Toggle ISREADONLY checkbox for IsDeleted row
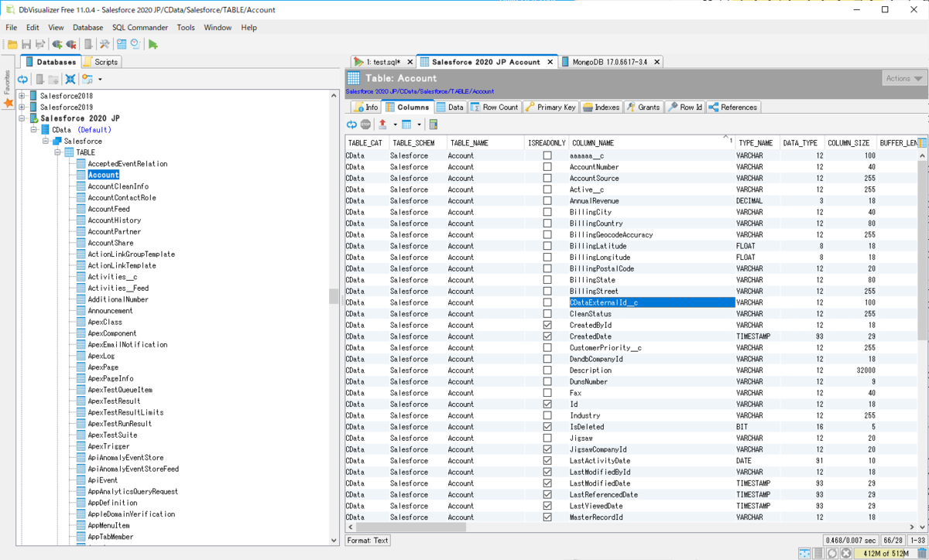Image resolution: width=929 pixels, height=560 pixels. click(x=547, y=427)
